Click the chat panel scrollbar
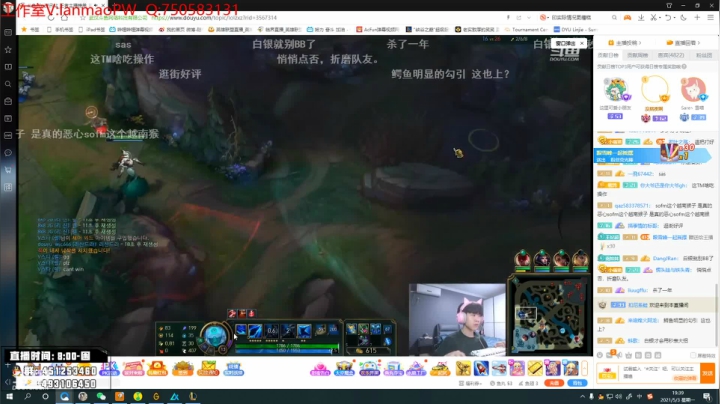Viewport: 720px width, 404px height. click(716, 314)
